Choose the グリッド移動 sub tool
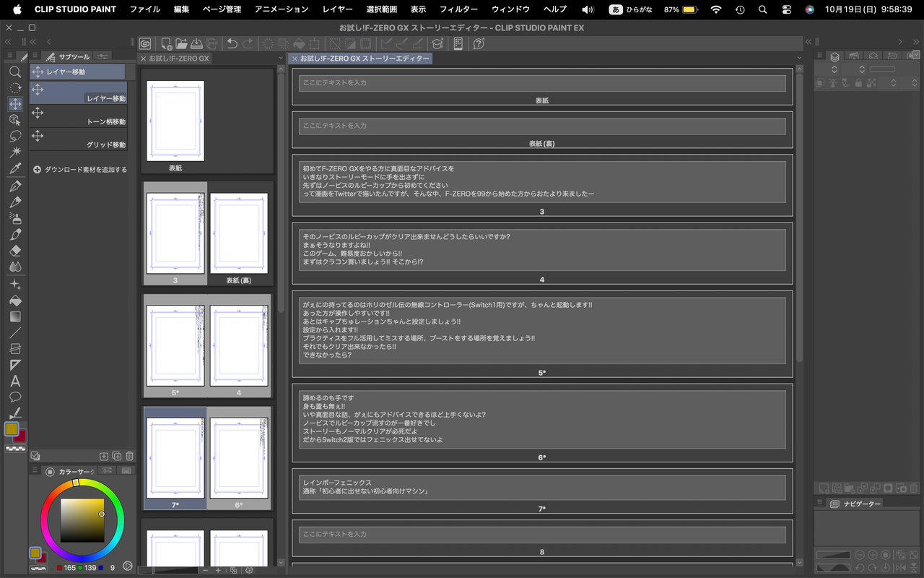 (78, 139)
